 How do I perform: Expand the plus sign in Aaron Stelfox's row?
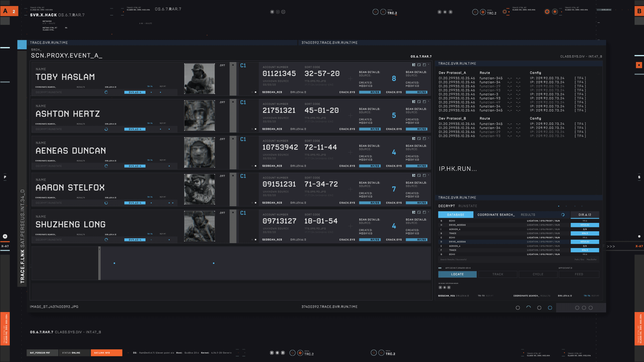(350, 189)
